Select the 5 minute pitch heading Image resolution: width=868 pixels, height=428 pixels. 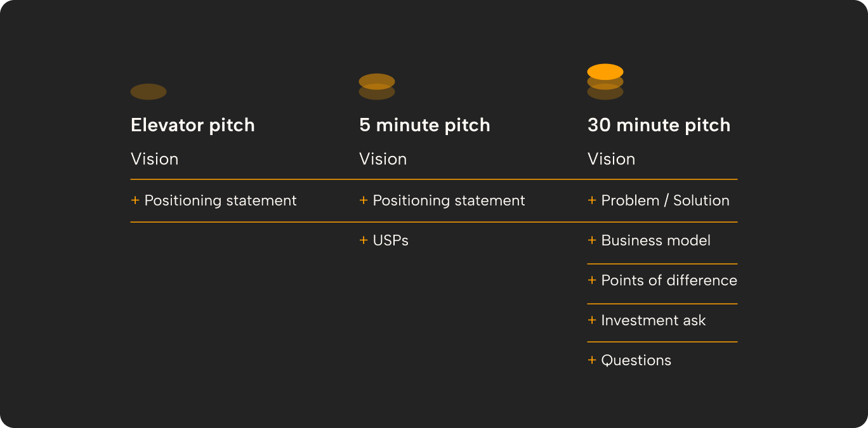(x=424, y=125)
